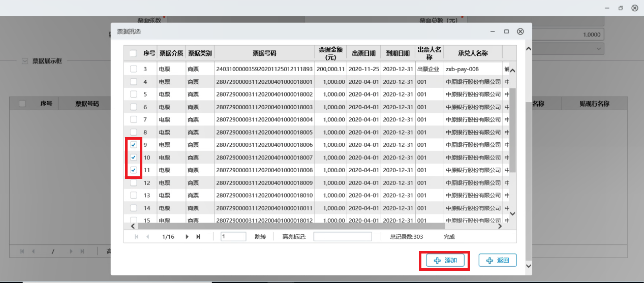Click bill number 280729000031120200401000018001
The width and height of the screenshot is (644, 284).
tap(264, 81)
